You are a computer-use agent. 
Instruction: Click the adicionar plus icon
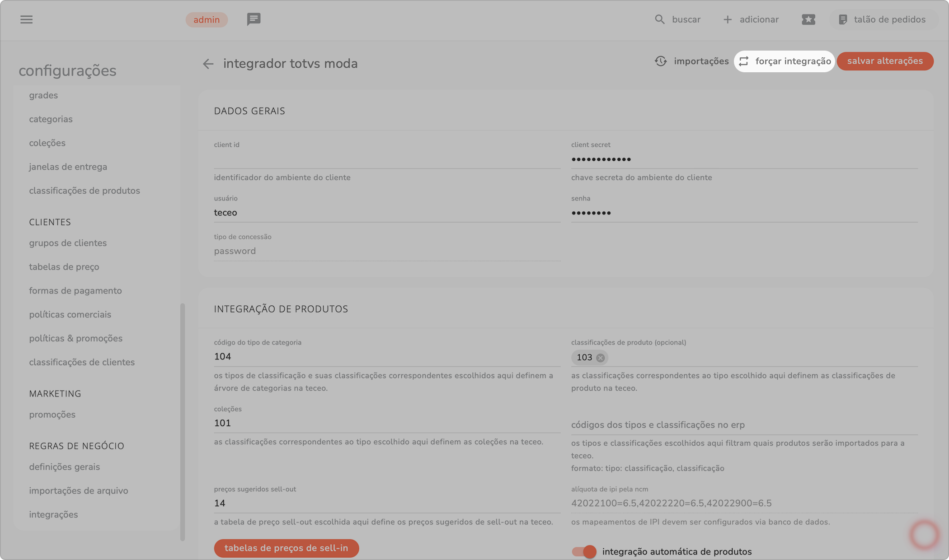(727, 19)
